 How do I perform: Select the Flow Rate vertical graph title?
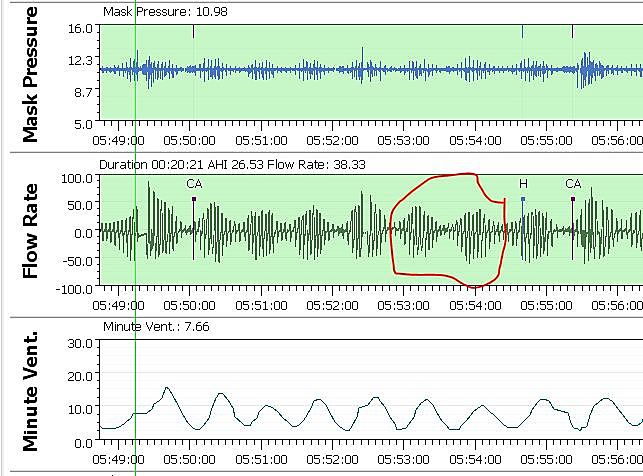(x=30, y=232)
